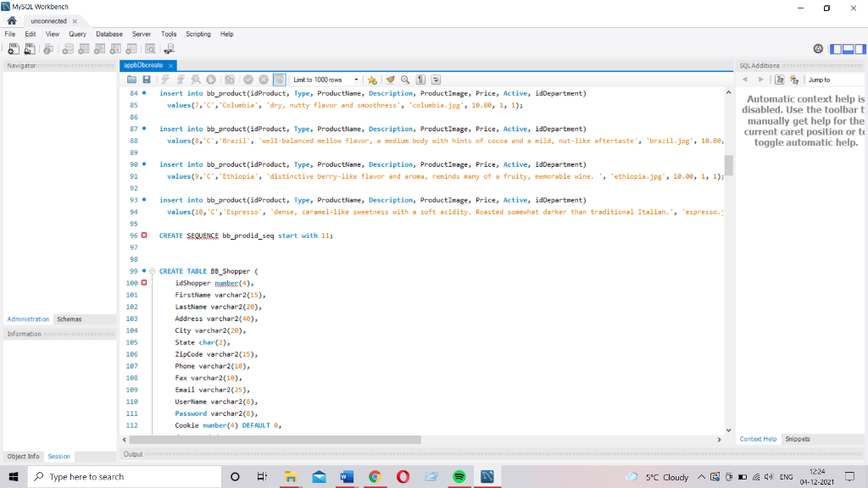Viewport: 868px width, 488px height.
Task: Launch Spotify from the taskbar
Action: point(459,476)
